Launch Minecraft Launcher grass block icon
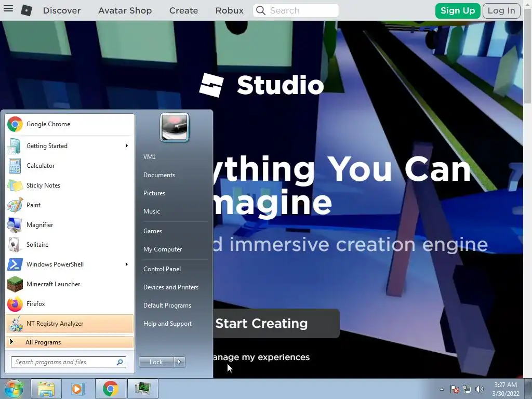This screenshot has width=532, height=399. pyautogui.click(x=15, y=284)
